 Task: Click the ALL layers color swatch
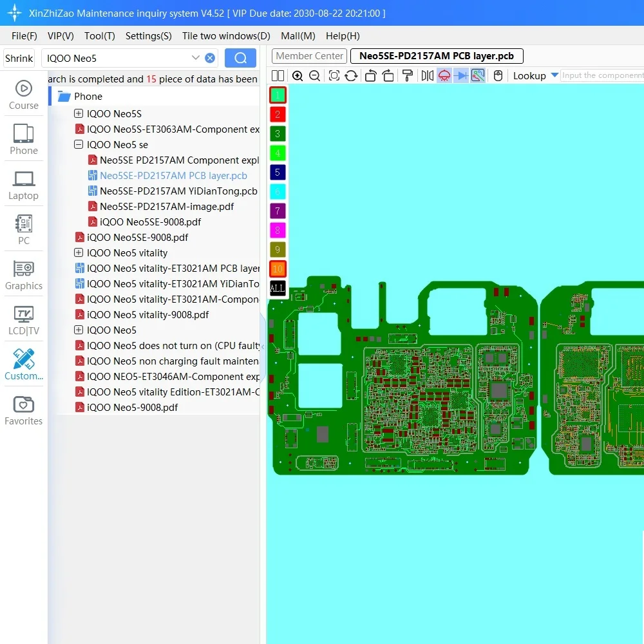pos(277,288)
